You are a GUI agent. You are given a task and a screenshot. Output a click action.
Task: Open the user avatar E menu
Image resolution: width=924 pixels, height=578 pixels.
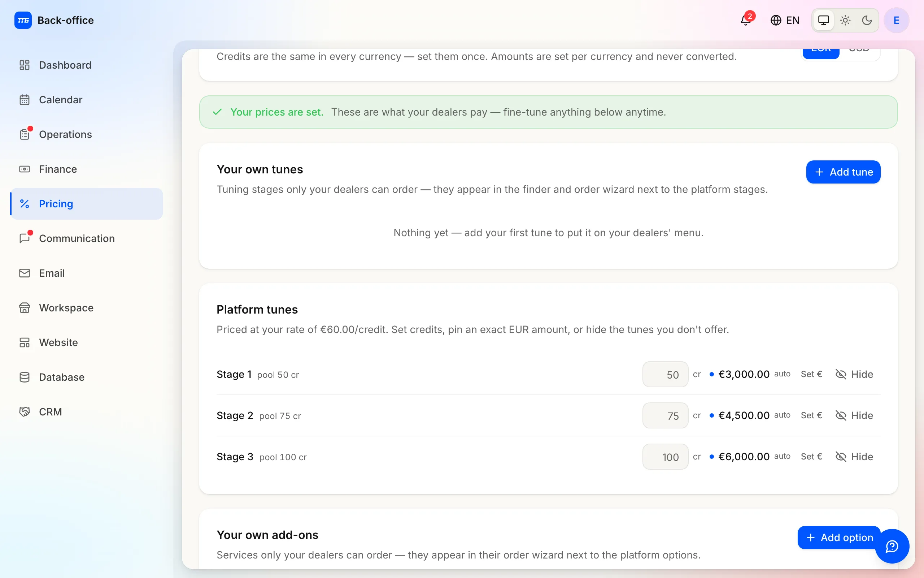coord(896,20)
